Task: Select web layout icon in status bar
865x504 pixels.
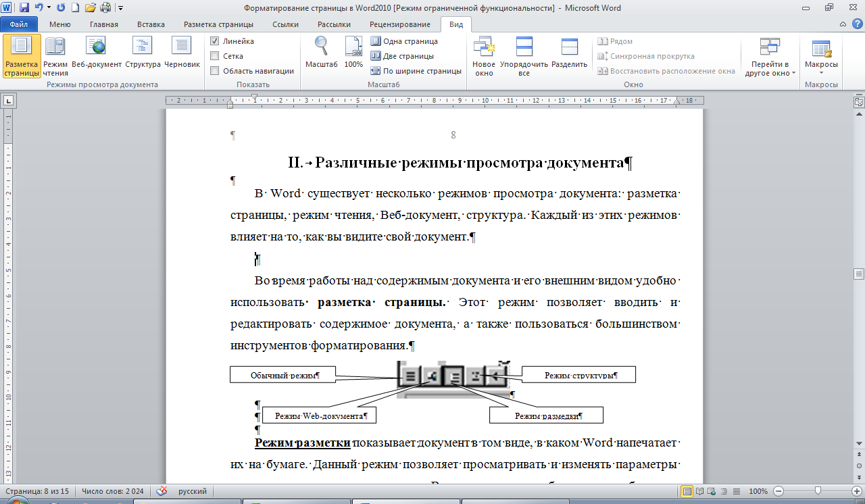Action: pyautogui.click(x=711, y=491)
